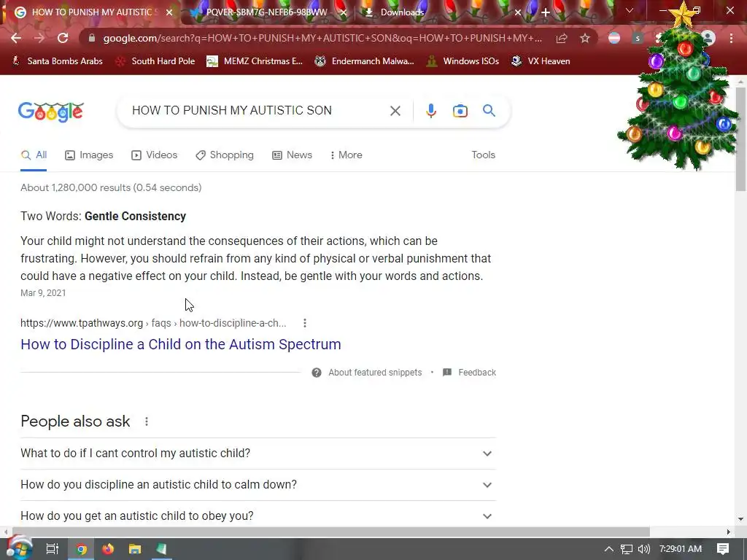Click the lock icon in address bar
Screen dimensions: 747x560
coord(92,38)
